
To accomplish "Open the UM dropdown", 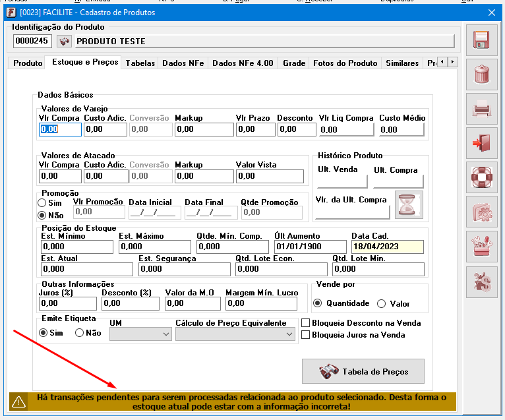I will coord(140,334).
